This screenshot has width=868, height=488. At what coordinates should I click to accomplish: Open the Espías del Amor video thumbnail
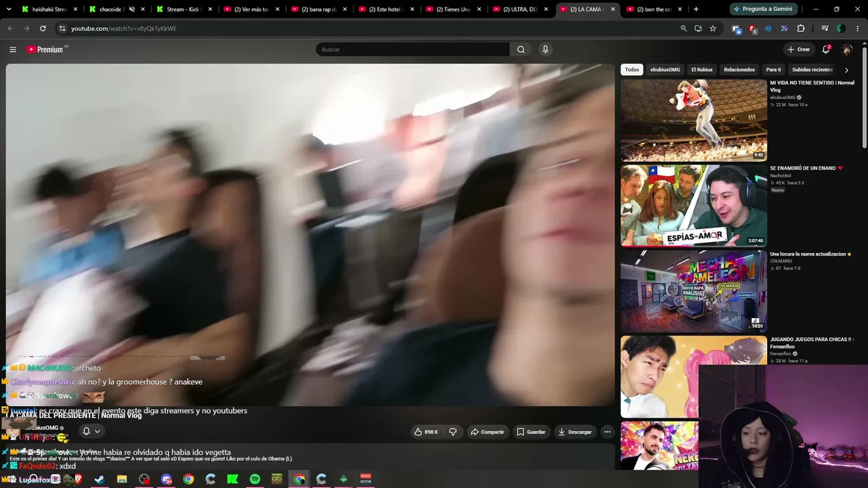pos(694,205)
